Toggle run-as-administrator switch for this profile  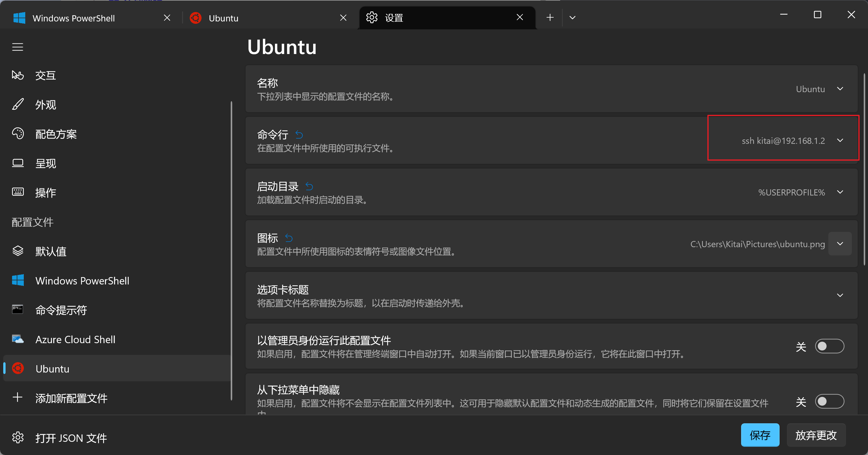[829, 346]
